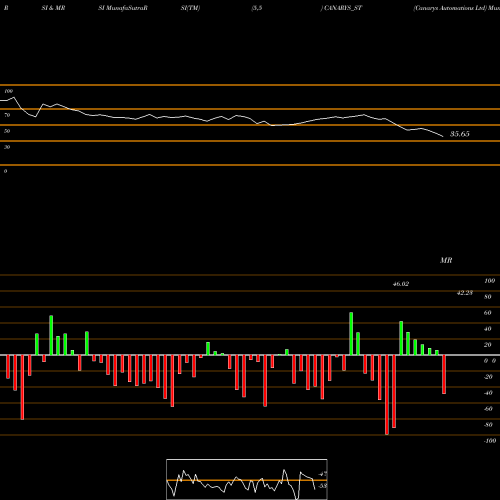Screen dimensions: 500x500
Task: Click the (5,5 parameter text
Action: tap(257, 8)
